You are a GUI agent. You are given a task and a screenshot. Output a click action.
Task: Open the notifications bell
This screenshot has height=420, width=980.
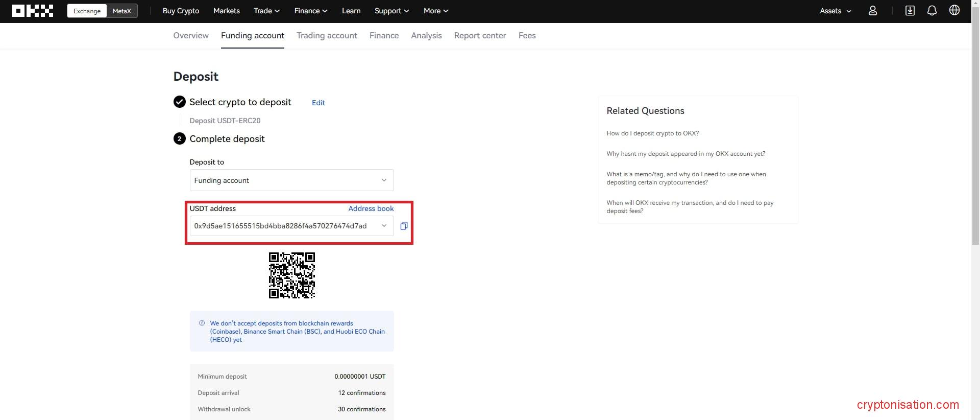pyautogui.click(x=932, y=11)
